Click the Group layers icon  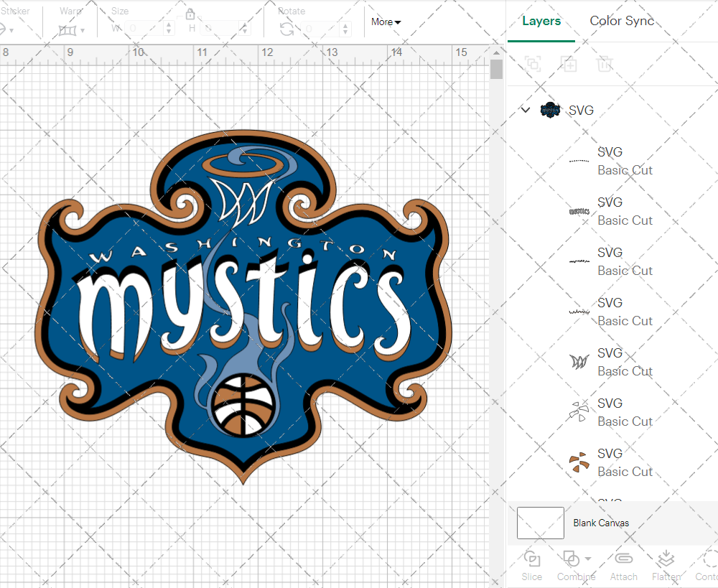click(533, 64)
